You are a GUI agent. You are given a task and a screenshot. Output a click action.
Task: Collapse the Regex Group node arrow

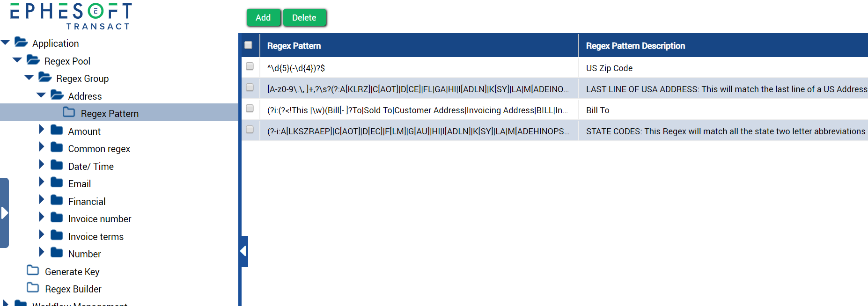click(29, 77)
